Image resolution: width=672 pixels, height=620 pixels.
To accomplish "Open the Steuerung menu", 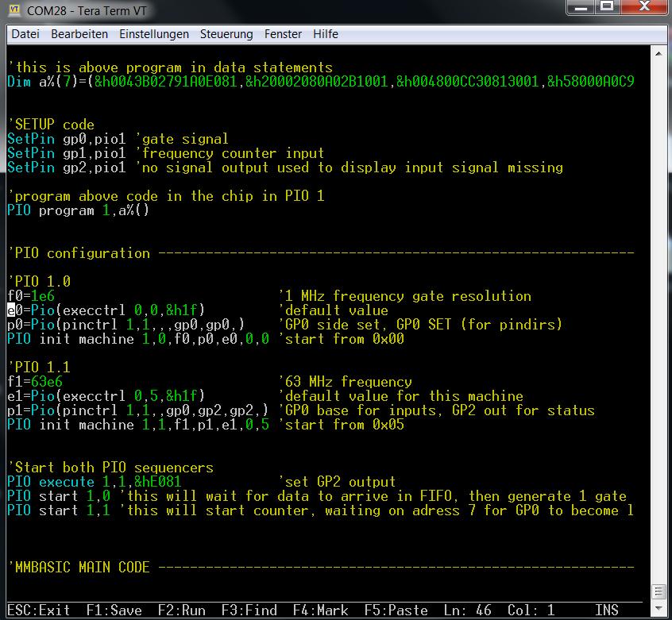I will click(226, 34).
